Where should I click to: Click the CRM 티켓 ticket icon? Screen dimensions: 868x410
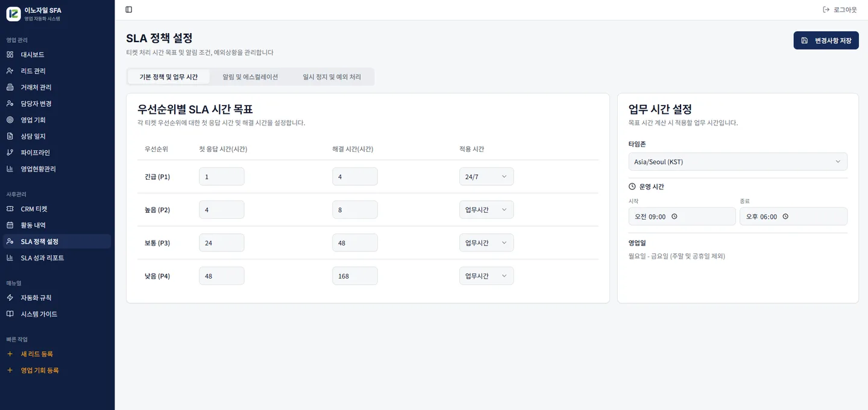click(10, 209)
